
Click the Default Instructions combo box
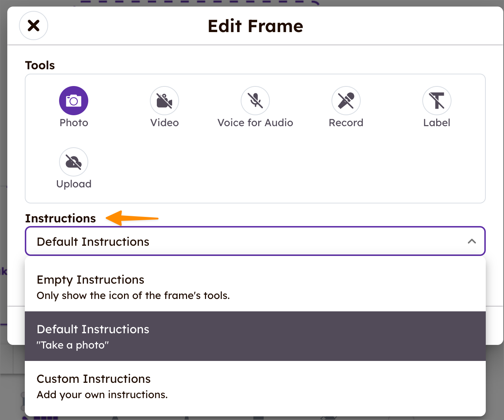(x=255, y=241)
